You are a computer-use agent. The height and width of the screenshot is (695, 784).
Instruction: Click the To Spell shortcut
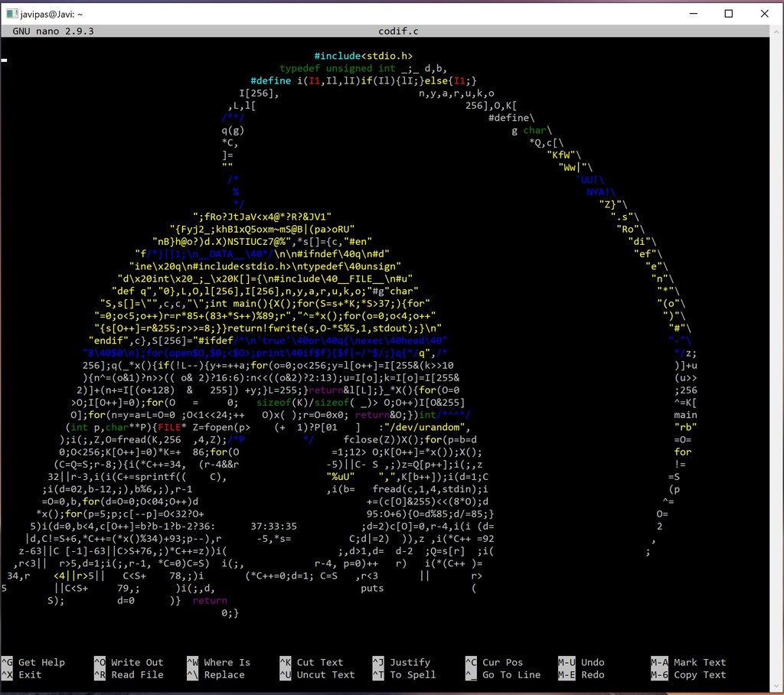pos(413,675)
